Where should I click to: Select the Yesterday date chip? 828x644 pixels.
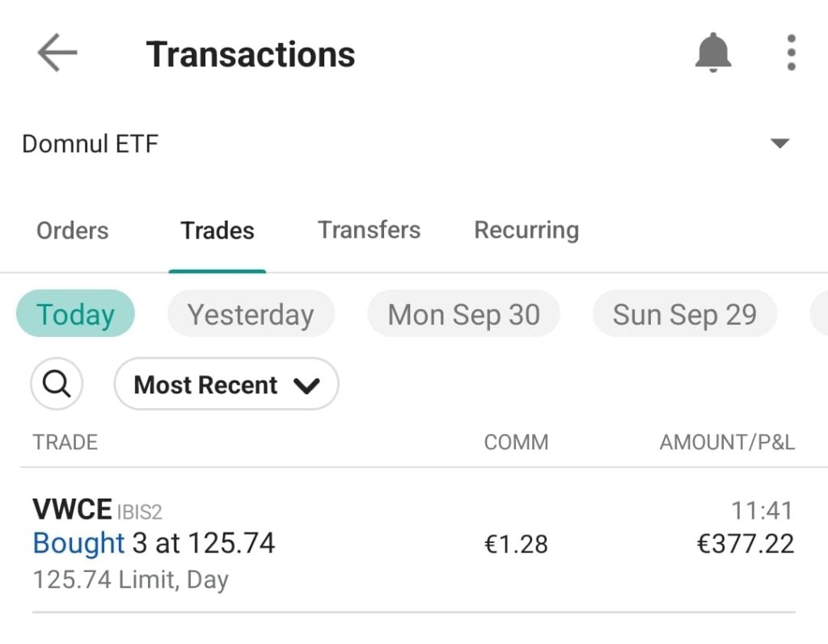251,314
